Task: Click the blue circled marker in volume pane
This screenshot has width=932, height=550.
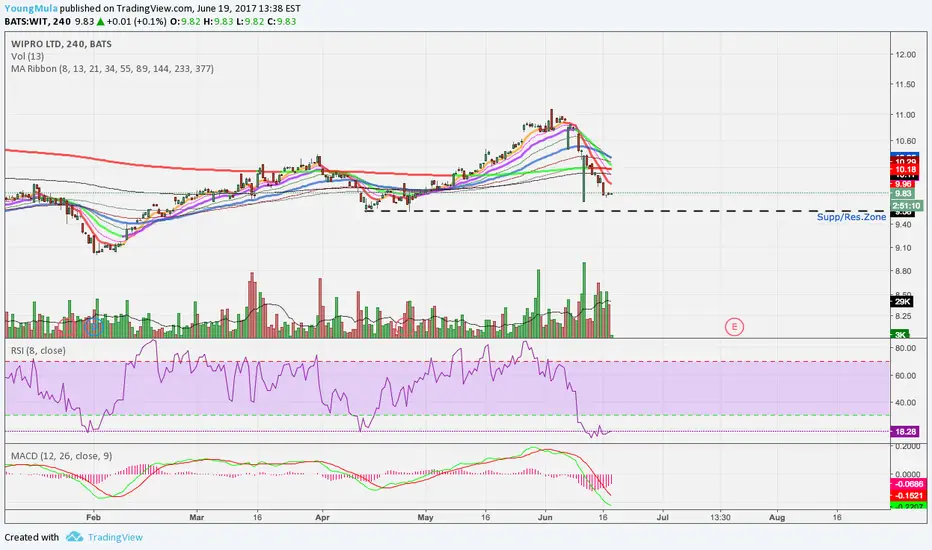Action: 95,326
